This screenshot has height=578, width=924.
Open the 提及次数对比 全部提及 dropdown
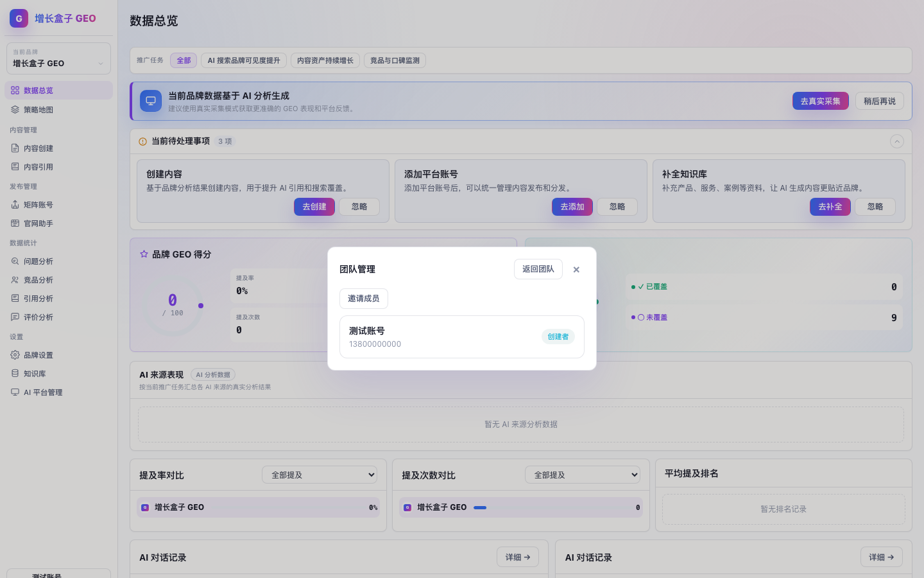click(x=583, y=475)
